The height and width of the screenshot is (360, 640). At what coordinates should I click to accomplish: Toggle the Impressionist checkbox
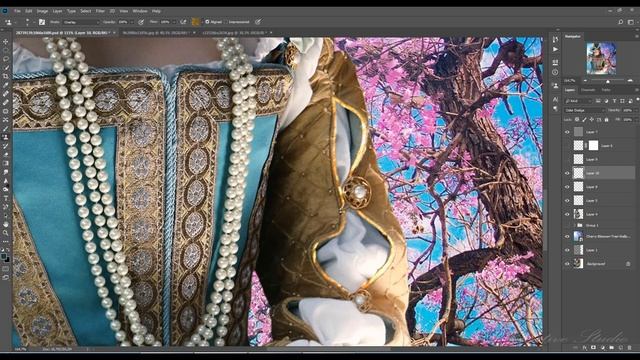click(226, 22)
